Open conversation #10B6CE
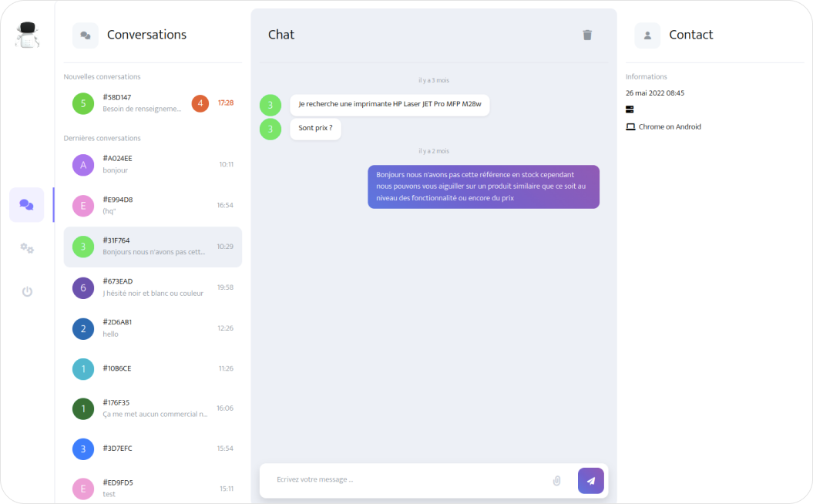Viewport: 813px width, 504px height. pyautogui.click(x=153, y=368)
